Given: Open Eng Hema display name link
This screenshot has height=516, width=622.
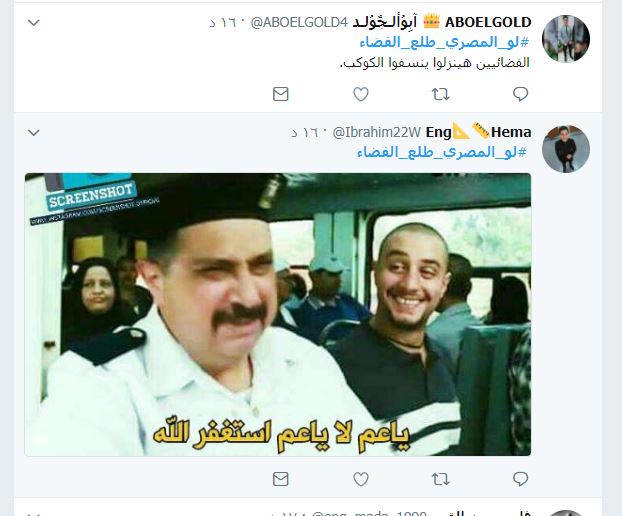Looking at the screenshot, I should tap(478, 132).
